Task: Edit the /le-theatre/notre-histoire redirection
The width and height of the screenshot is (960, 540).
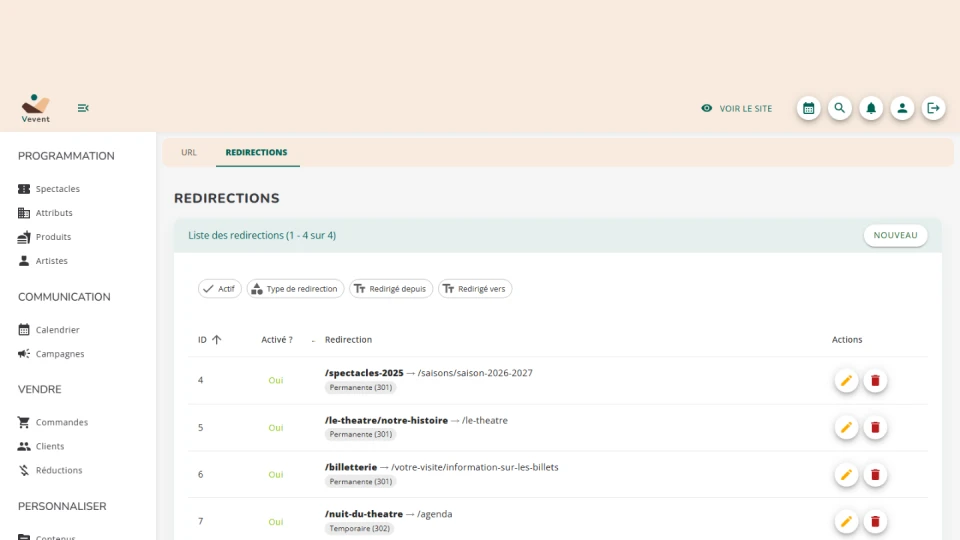Action: pos(846,428)
